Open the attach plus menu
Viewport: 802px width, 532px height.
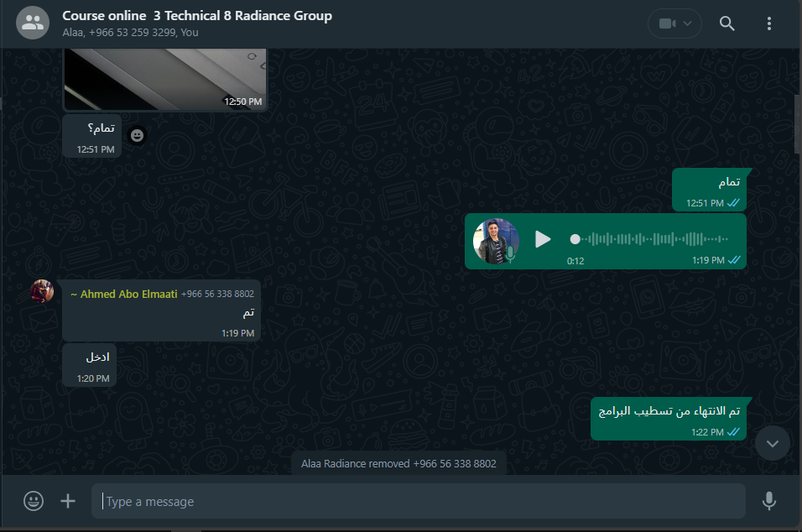tap(67, 501)
